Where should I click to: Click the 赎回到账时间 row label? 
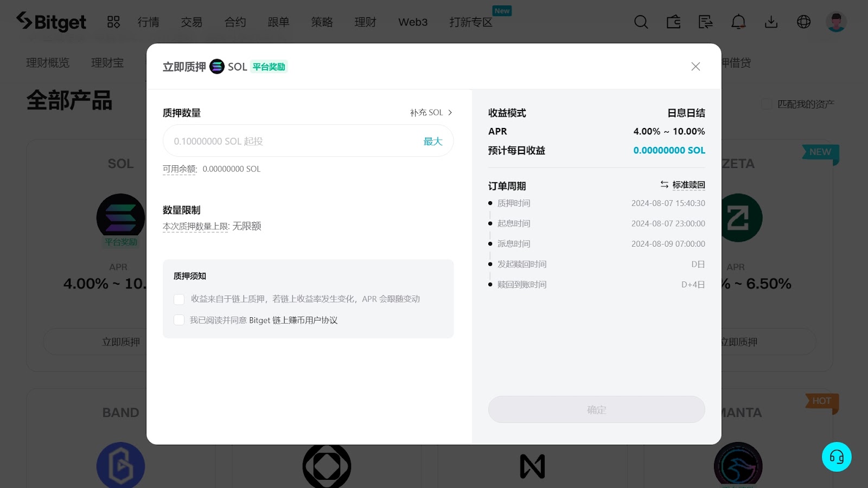tap(522, 285)
